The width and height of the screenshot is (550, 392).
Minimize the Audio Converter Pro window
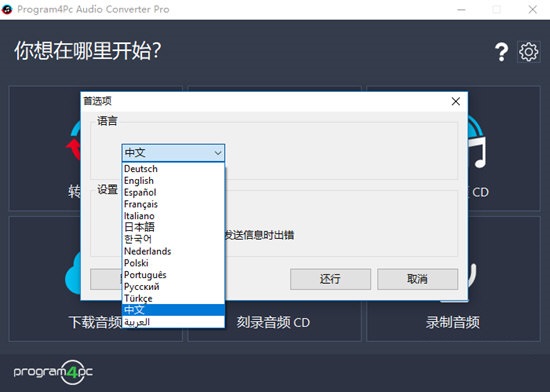(x=462, y=9)
